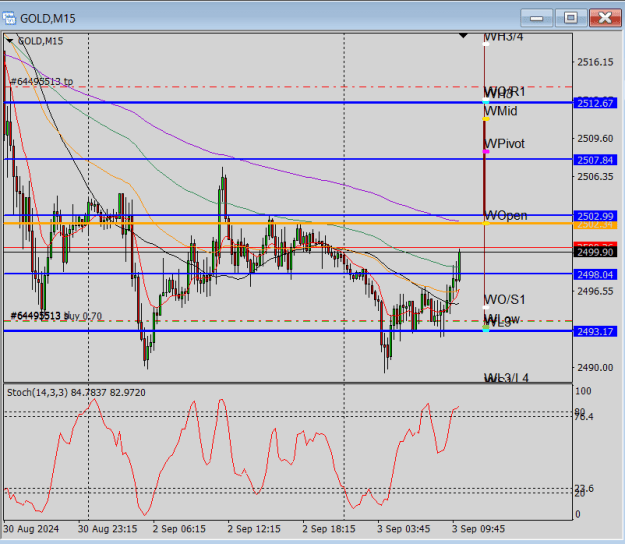Select the 2498.04 blue price label

click(595, 275)
